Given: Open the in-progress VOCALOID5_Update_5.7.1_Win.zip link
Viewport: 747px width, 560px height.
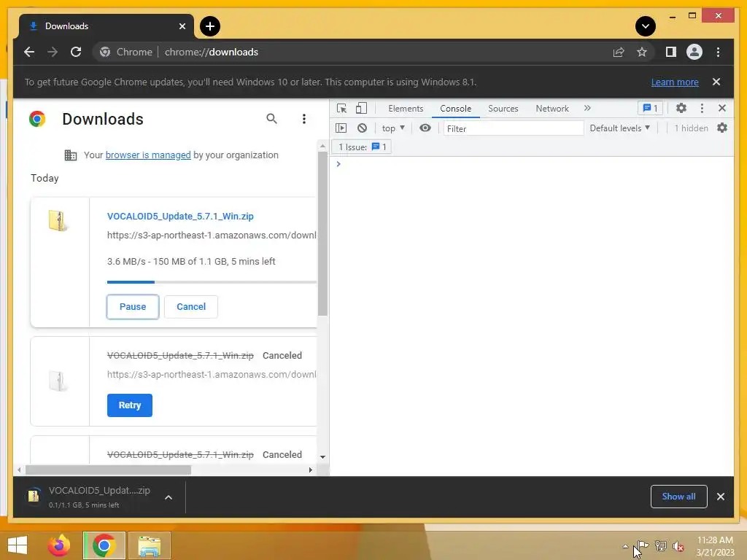Looking at the screenshot, I should click(180, 216).
